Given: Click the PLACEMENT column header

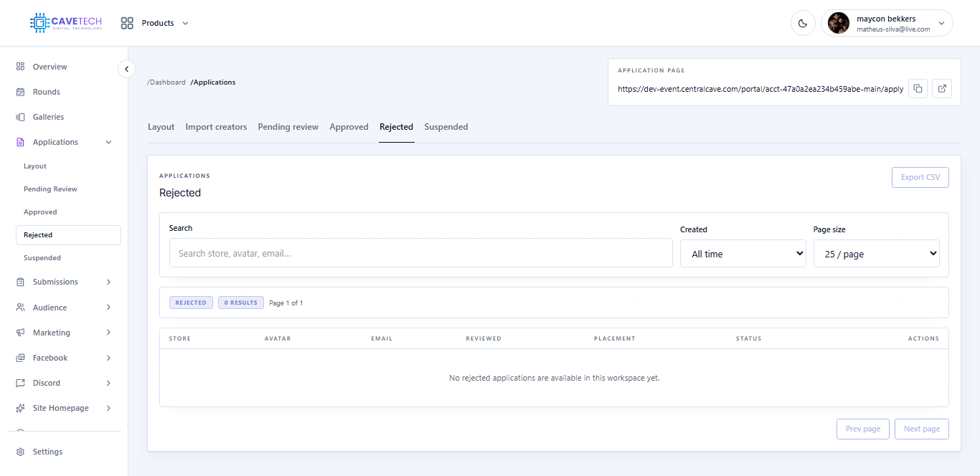Looking at the screenshot, I should click(x=615, y=338).
